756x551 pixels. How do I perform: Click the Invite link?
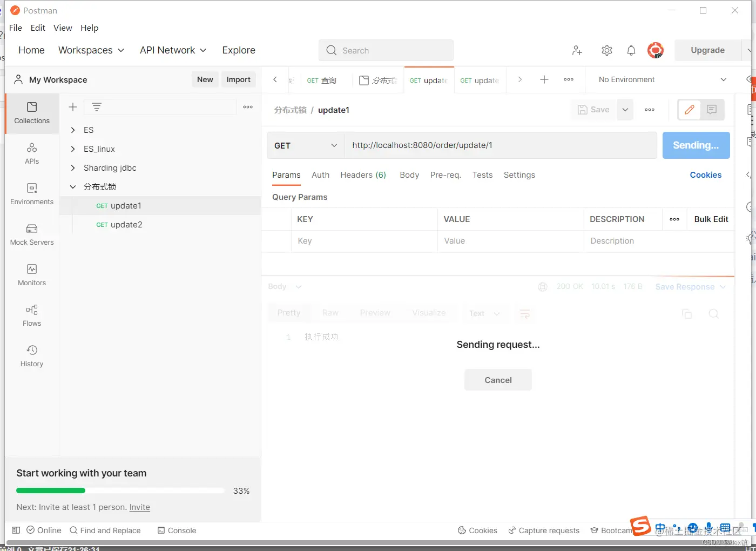140,507
